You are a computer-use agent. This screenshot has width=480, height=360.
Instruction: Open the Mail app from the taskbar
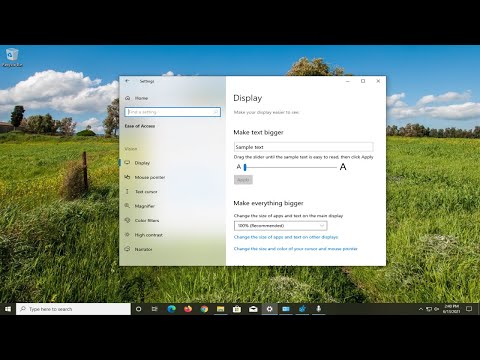(253, 309)
